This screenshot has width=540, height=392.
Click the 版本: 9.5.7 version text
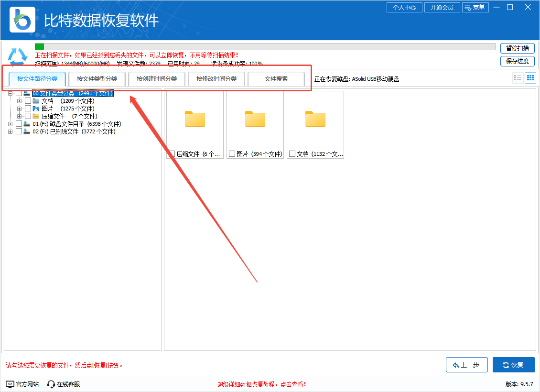(519, 384)
